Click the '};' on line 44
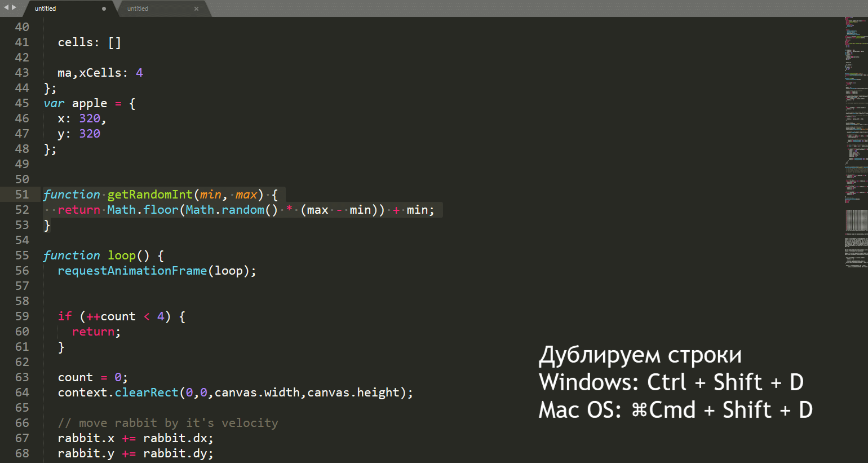The image size is (868, 463). 50,88
